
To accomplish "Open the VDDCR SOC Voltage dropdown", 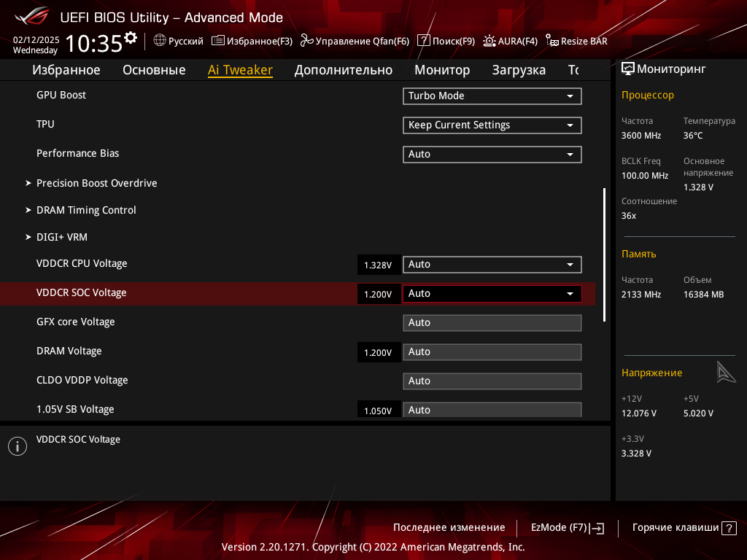I will (x=492, y=293).
